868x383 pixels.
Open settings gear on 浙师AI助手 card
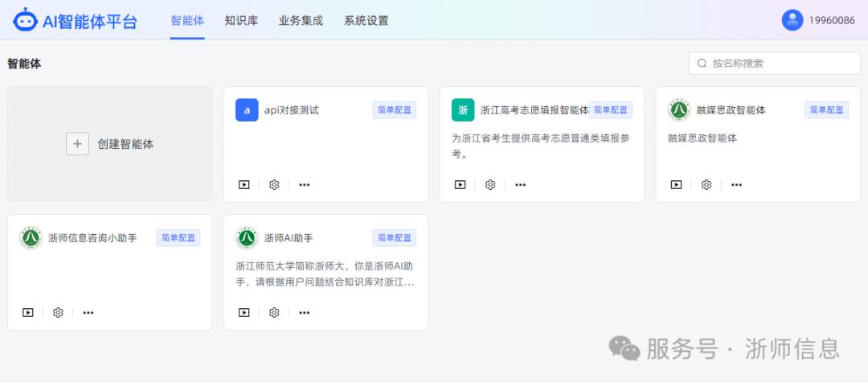tap(274, 313)
